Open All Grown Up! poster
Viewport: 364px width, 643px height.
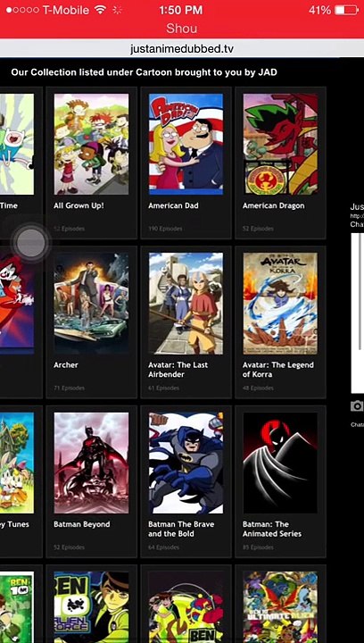(91, 145)
